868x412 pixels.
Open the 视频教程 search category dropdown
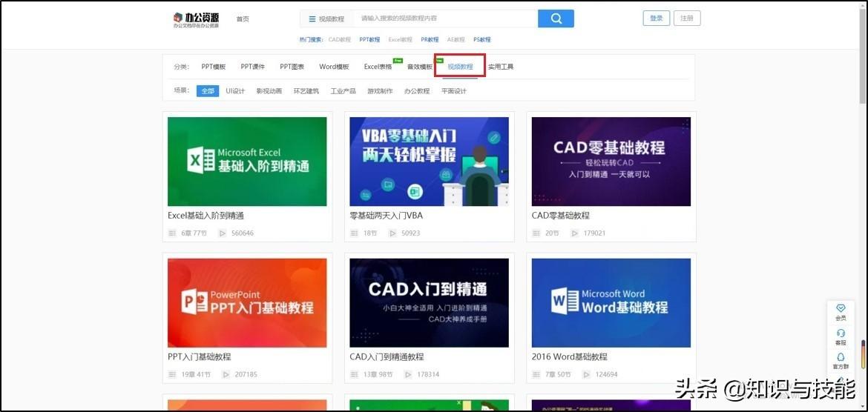click(x=326, y=19)
